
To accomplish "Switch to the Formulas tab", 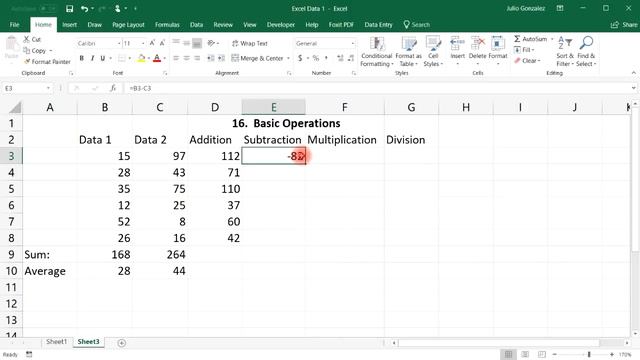I will point(167,25).
